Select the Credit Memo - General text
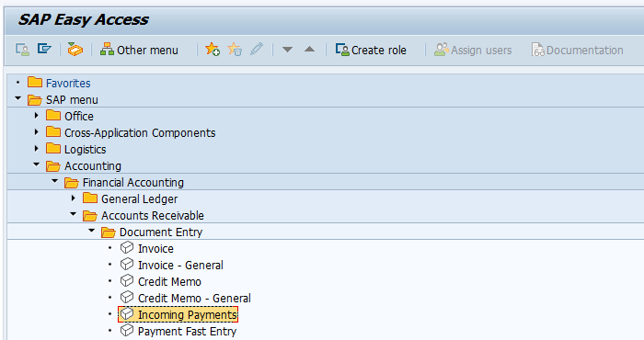 194,298
